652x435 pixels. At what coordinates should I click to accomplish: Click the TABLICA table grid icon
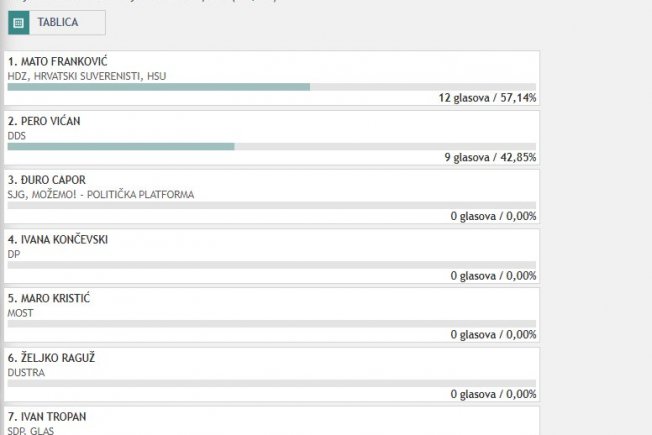click(x=19, y=22)
